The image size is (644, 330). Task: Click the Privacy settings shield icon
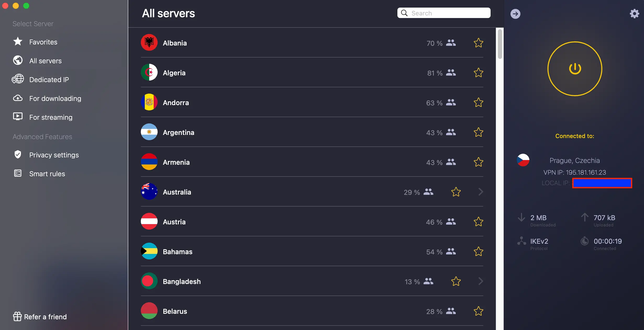[x=17, y=155]
